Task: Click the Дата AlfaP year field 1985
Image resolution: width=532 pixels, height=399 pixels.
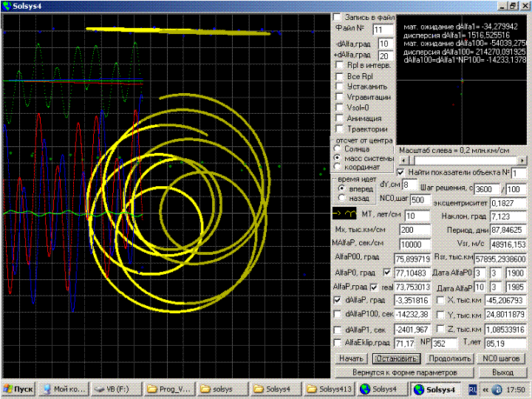Action: [x=516, y=287]
